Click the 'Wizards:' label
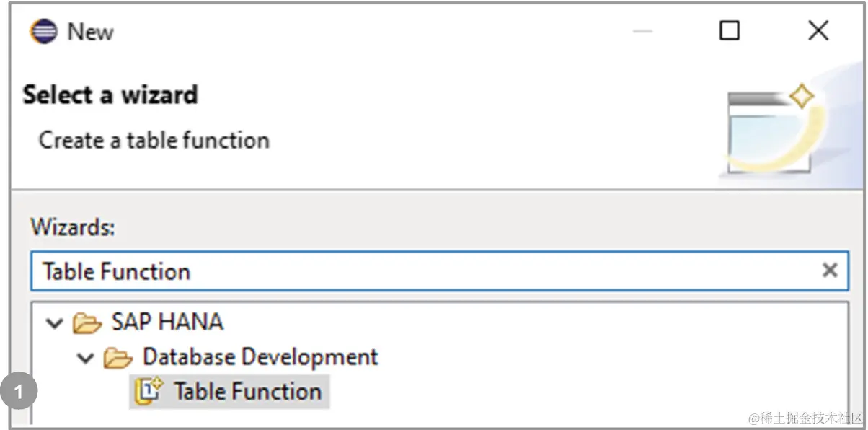 coord(73,228)
